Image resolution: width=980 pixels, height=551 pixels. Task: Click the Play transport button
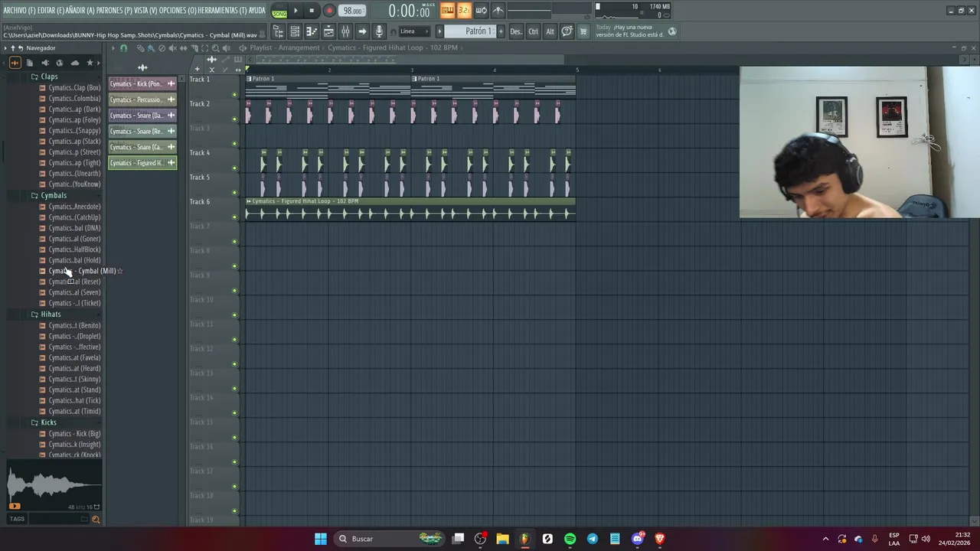coord(296,11)
